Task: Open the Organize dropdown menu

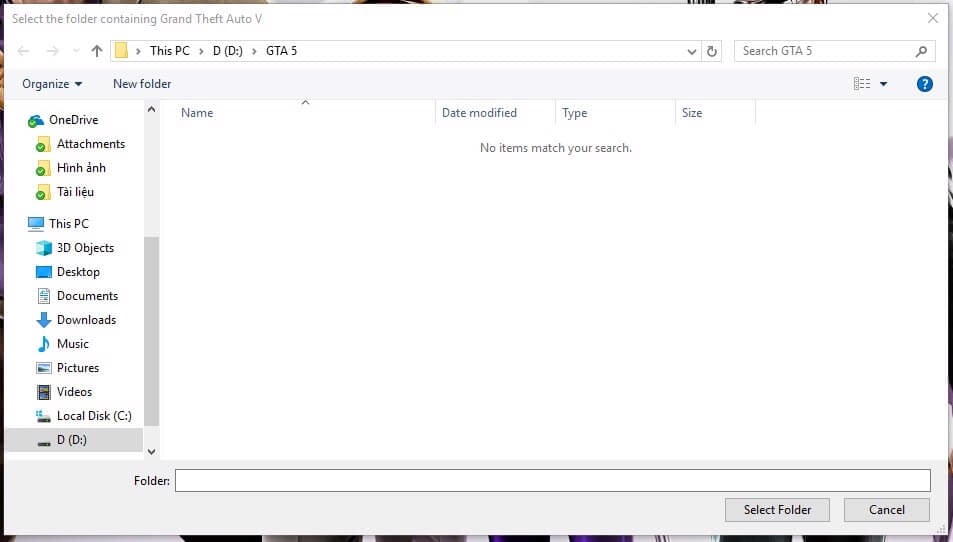Action: point(52,84)
